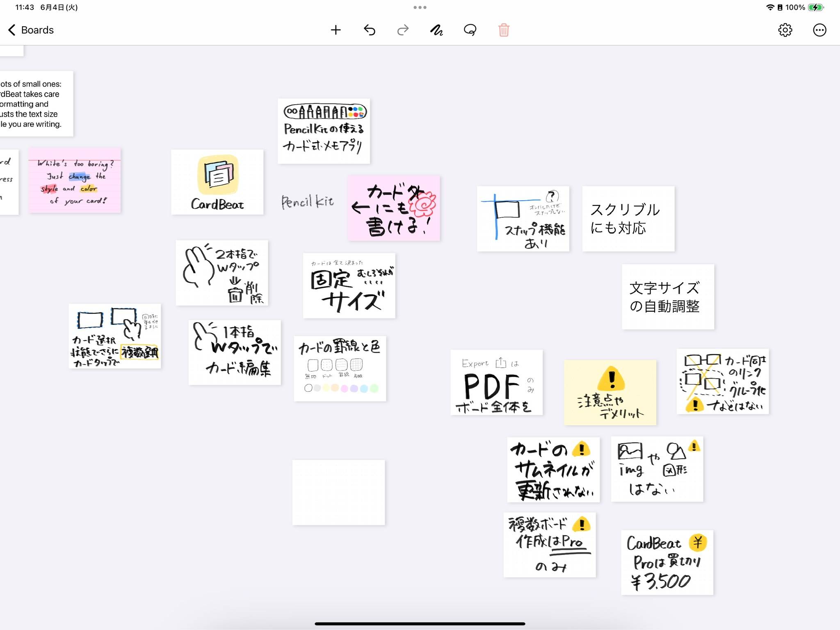
Task: Activate the scribble drawing tool
Action: click(x=436, y=30)
